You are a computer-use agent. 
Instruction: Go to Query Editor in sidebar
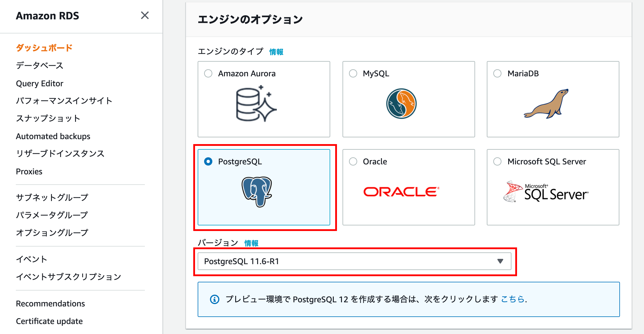tap(40, 84)
